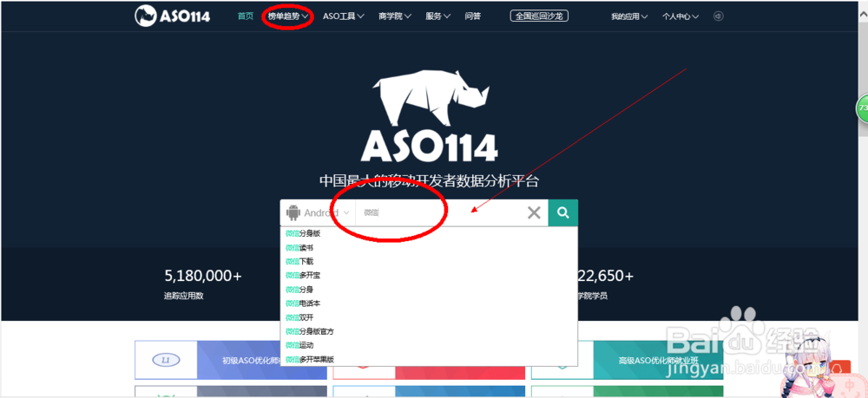This screenshot has width=868, height=398.
Task: Open the 商学院 dropdown
Action: click(395, 16)
